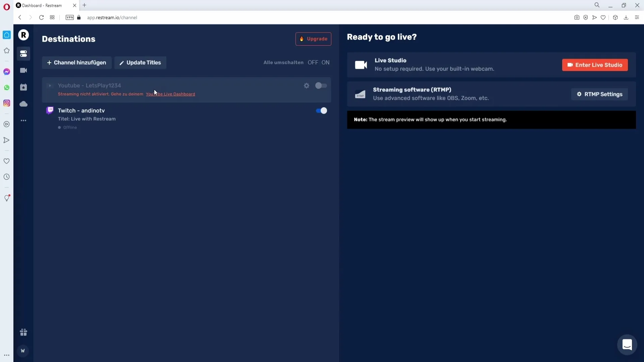
Task: Open Opera bookmarks star icon
Action: point(7,51)
